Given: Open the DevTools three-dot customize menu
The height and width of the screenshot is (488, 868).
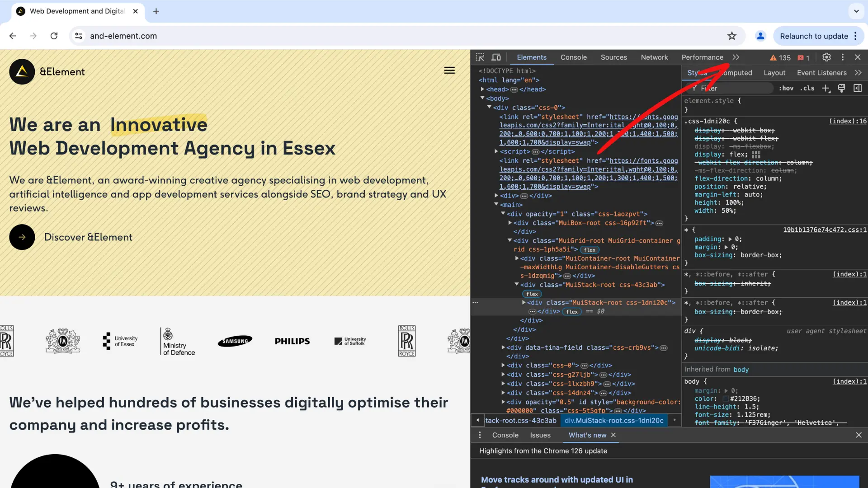Looking at the screenshot, I should click(842, 57).
